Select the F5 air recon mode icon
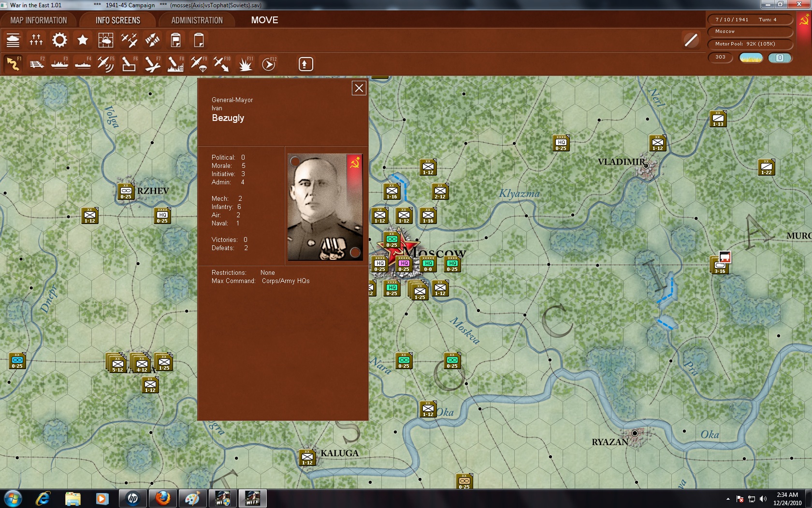The image size is (812, 508). pyautogui.click(x=106, y=64)
